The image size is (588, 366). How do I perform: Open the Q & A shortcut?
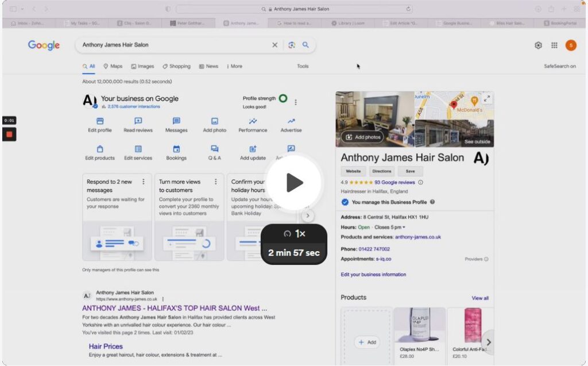[215, 153]
